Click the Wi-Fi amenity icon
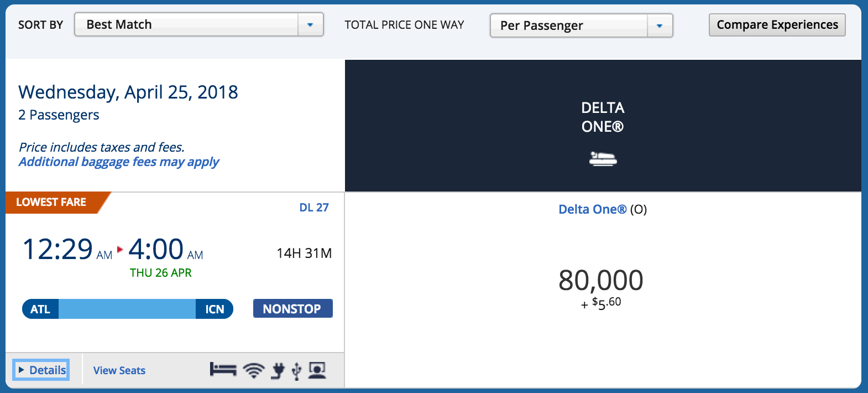This screenshot has height=393, width=868. point(254,370)
